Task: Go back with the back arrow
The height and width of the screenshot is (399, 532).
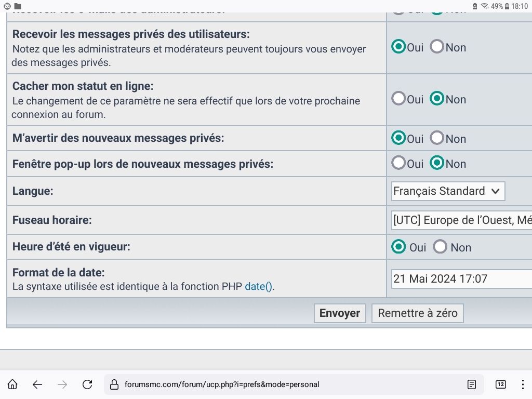Action: [37, 384]
